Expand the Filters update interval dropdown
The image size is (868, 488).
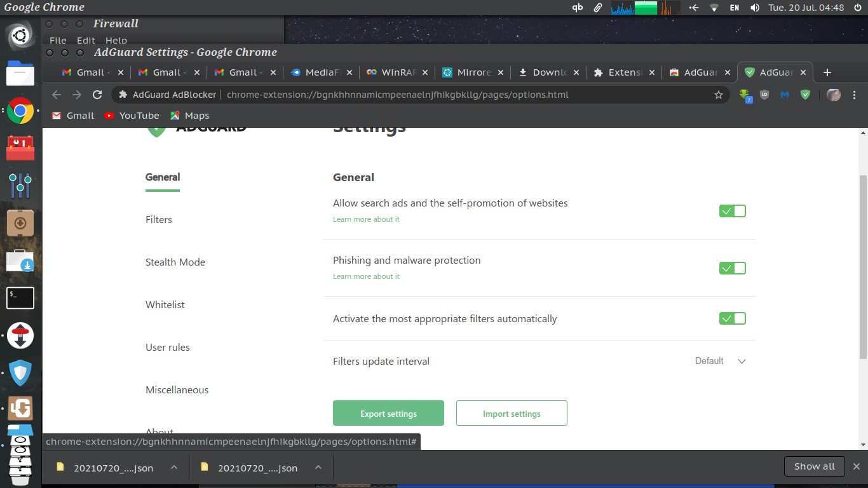tap(720, 361)
